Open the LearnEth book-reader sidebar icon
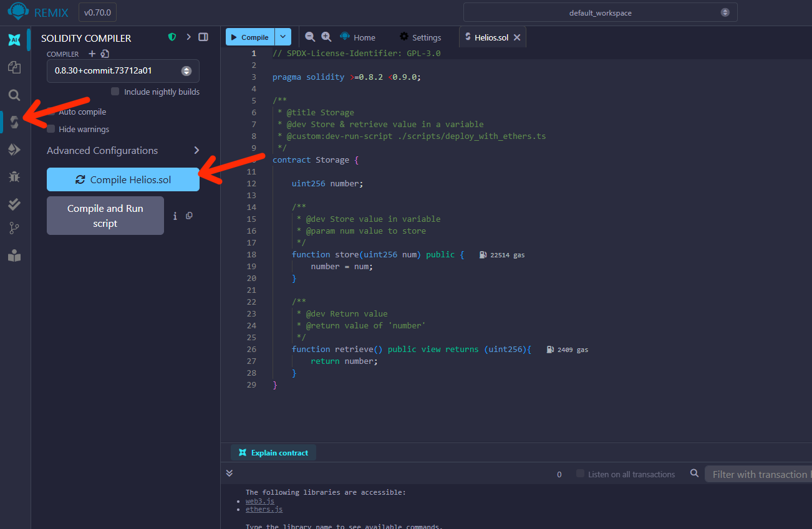Image resolution: width=812 pixels, height=529 pixels. 14,255
